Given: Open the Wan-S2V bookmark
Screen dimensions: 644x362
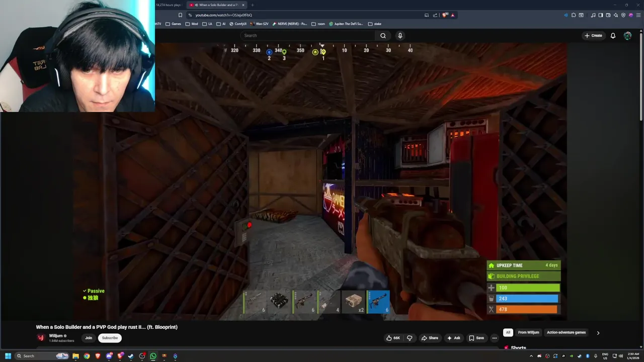Looking at the screenshot, I should pyautogui.click(x=259, y=24).
